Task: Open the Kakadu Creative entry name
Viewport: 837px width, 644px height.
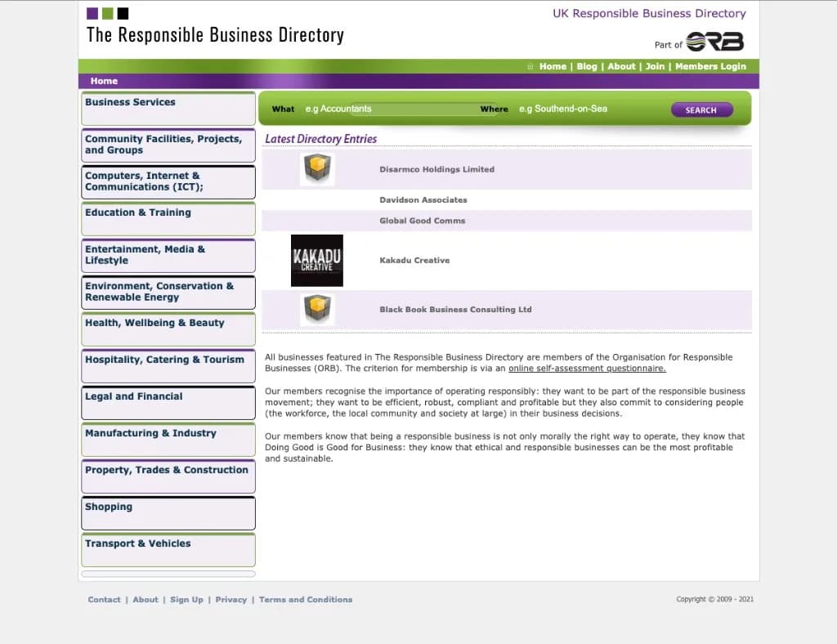Action: (x=414, y=261)
